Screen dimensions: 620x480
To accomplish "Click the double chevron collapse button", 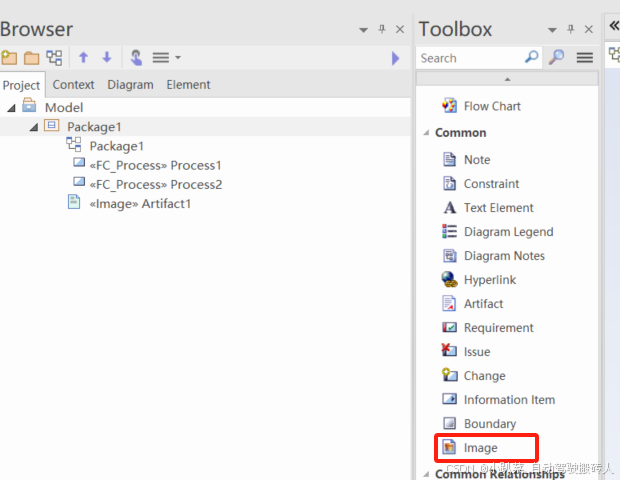I will (614, 26).
